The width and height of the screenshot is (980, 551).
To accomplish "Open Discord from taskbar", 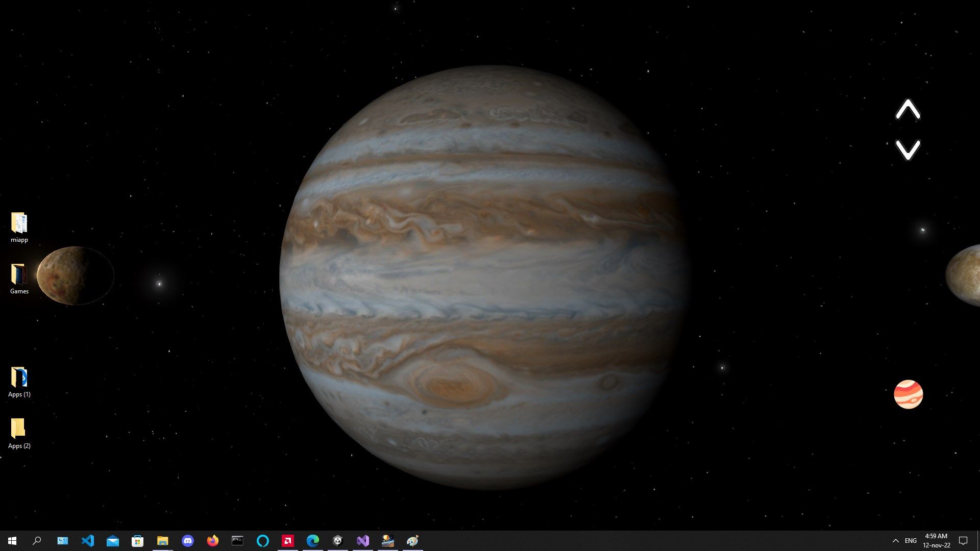I will click(x=187, y=541).
